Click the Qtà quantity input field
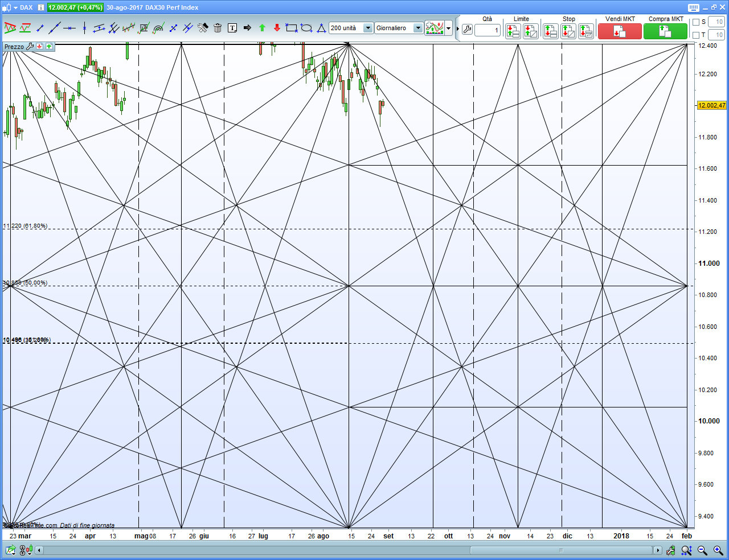 pos(488,30)
